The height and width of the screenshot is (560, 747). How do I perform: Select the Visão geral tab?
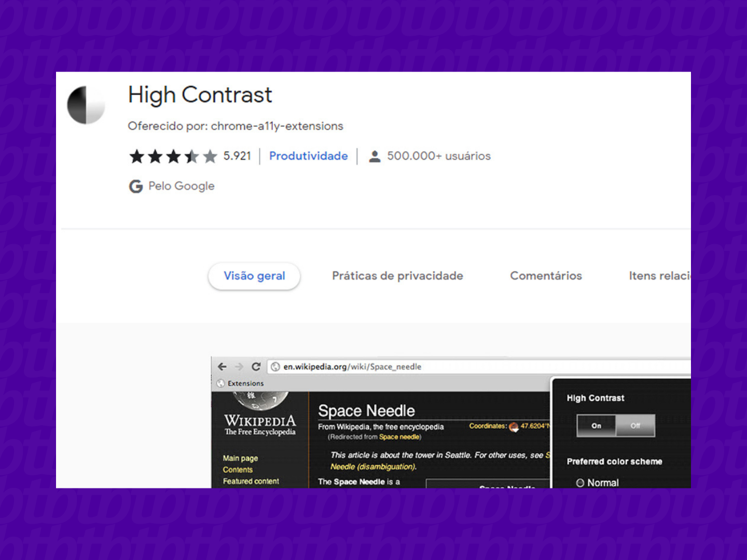point(254,276)
